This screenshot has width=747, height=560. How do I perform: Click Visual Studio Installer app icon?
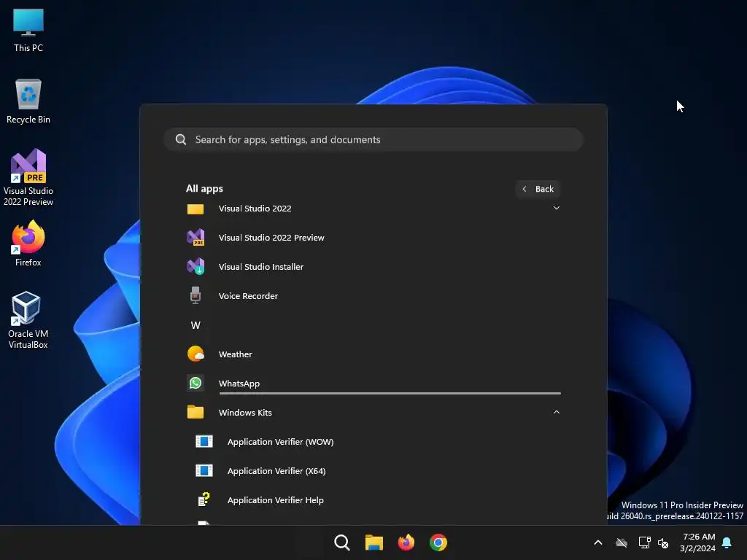point(196,267)
